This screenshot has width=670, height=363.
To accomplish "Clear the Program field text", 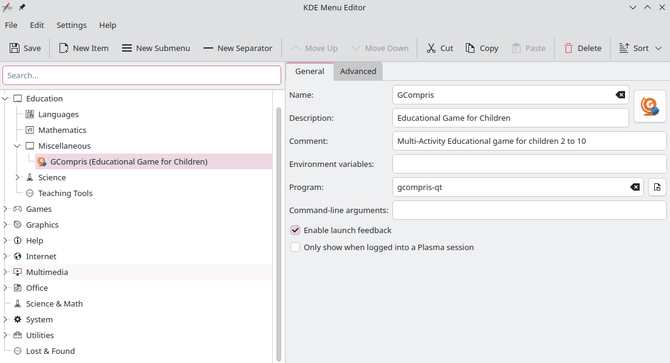I will pos(635,187).
